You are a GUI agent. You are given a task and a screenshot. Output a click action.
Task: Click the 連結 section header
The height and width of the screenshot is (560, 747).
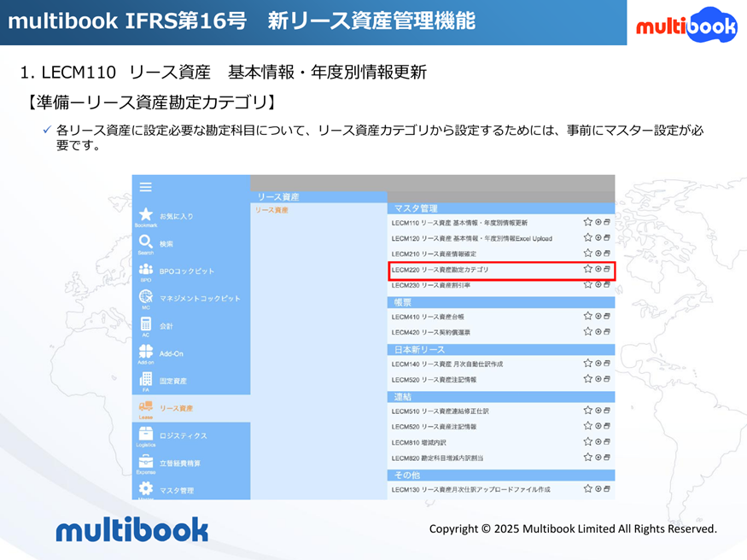point(501,397)
